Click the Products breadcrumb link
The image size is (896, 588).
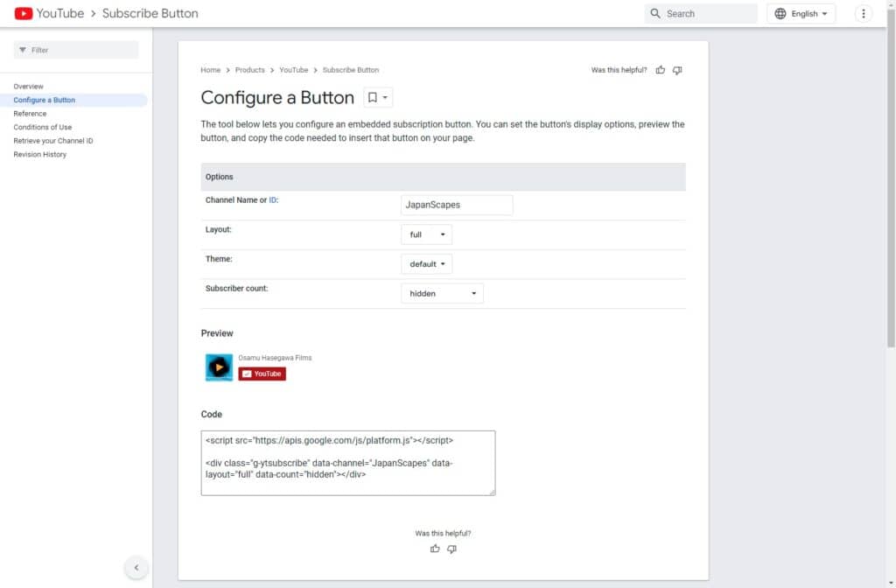point(249,70)
